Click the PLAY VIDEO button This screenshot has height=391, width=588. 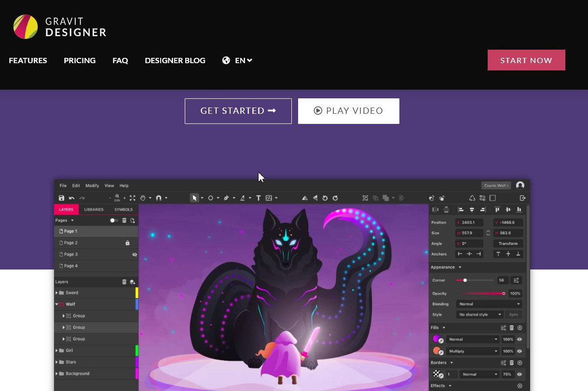coord(349,111)
